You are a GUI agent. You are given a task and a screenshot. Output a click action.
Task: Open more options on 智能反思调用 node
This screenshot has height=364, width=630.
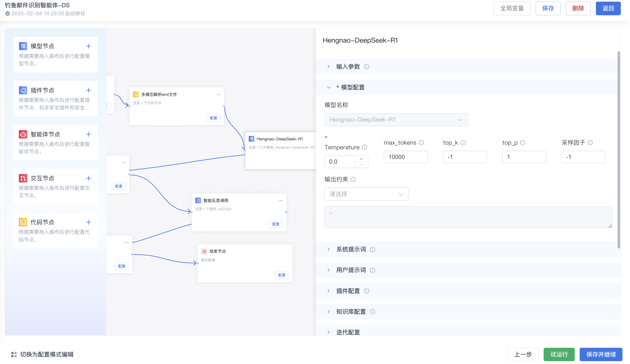(281, 201)
